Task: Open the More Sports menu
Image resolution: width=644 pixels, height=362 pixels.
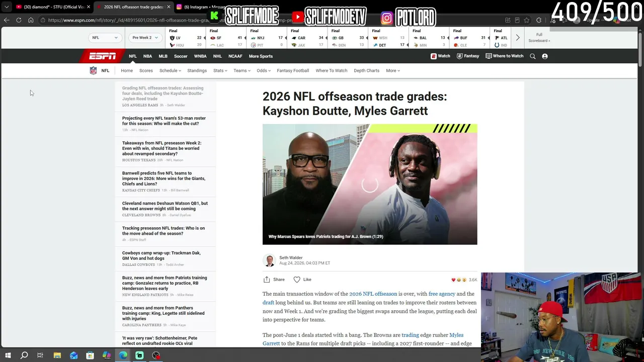Action: 261,56
